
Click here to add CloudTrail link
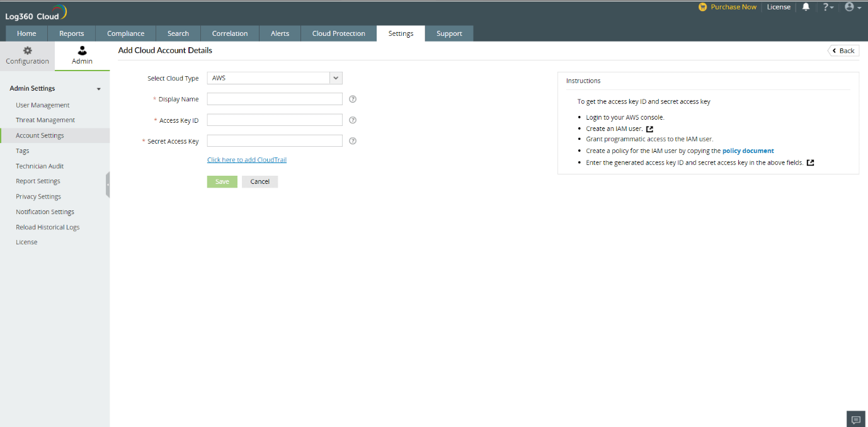click(247, 160)
